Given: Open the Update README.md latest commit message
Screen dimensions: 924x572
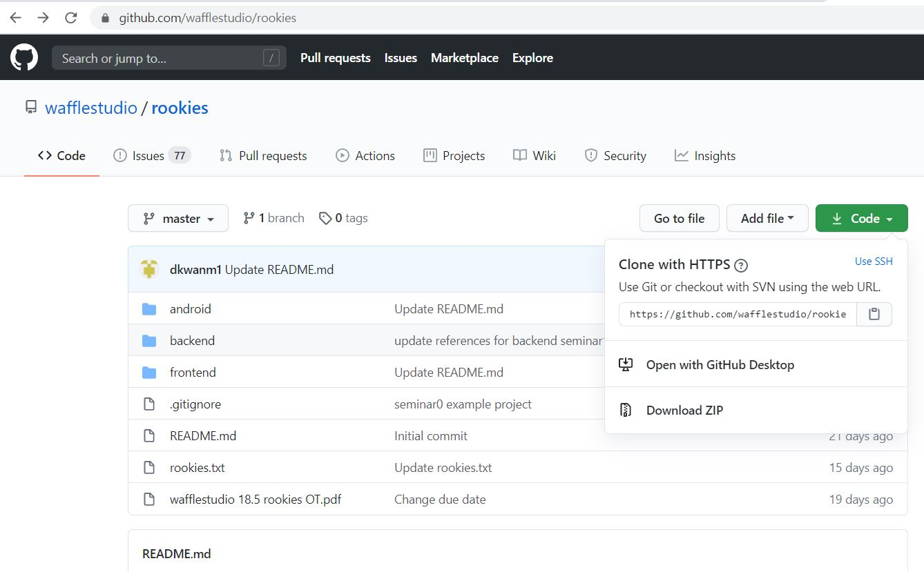Looking at the screenshot, I should 280,270.
